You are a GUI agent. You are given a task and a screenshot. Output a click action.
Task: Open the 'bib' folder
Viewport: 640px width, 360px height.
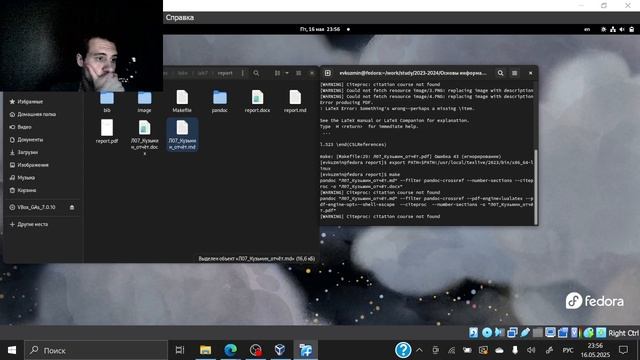pos(107,102)
